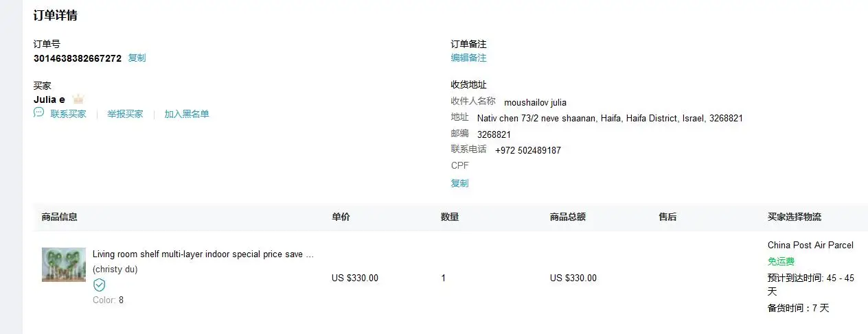The width and height of the screenshot is (868, 334).
Task: Click the China Post Air Parcel shipping text
Action: coord(810,245)
